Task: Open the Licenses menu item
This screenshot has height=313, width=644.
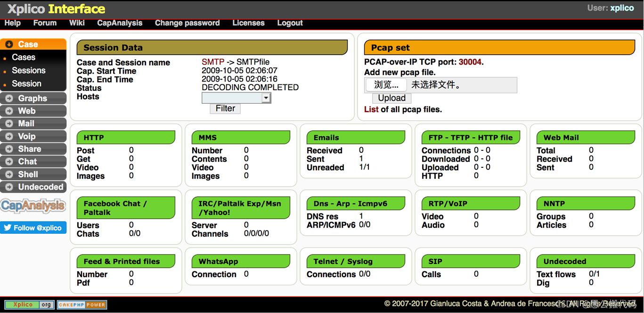Action: click(x=248, y=23)
